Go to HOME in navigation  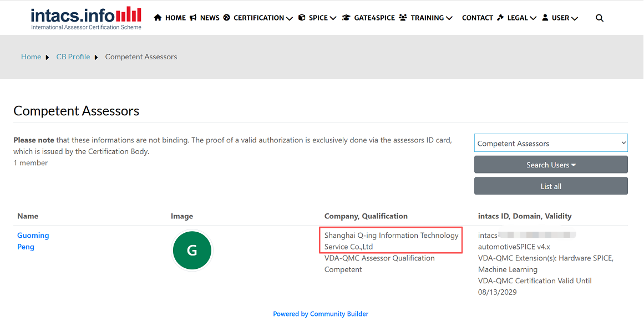tap(175, 18)
